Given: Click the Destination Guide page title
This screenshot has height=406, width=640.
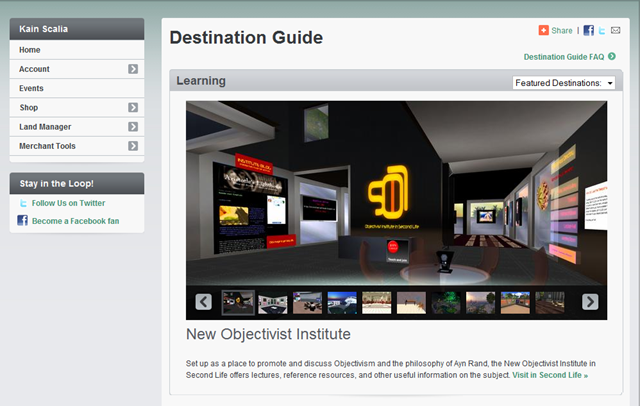Looking at the screenshot, I should [246, 38].
